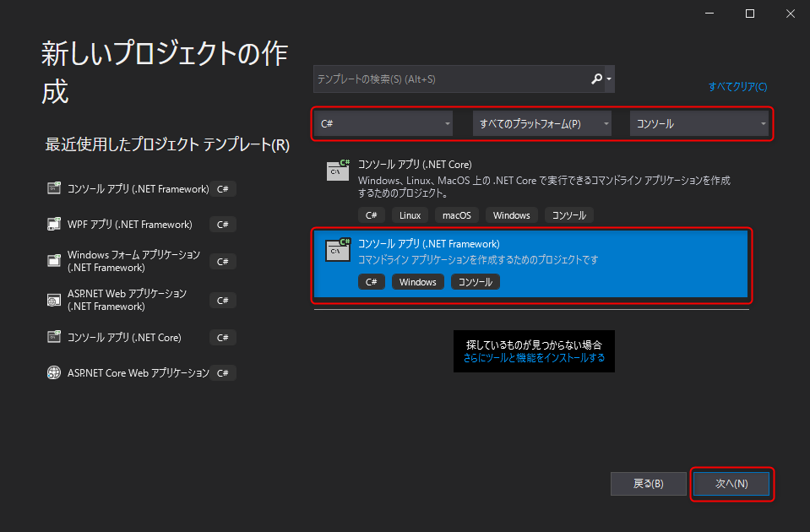Click recent コンソール アプリ (.NET Framework) icon
The height and width of the screenshot is (532, 810).
pos(54,188)
